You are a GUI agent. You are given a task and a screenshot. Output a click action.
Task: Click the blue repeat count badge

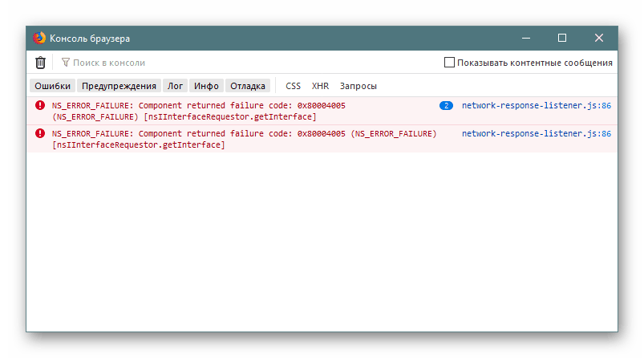click(446, 105)
